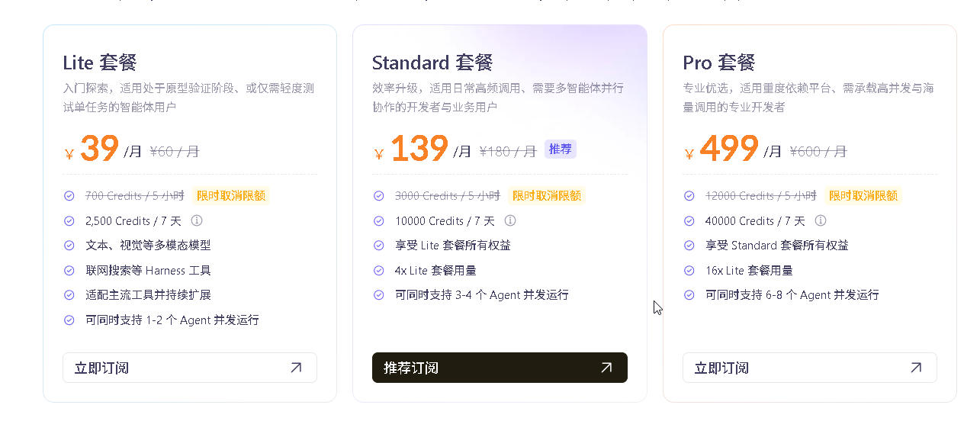The height and width of the screenshot is (421, 980).
Task: Click 限时取消限额 tag in Pro plan
Action: (x=863, y=196)
